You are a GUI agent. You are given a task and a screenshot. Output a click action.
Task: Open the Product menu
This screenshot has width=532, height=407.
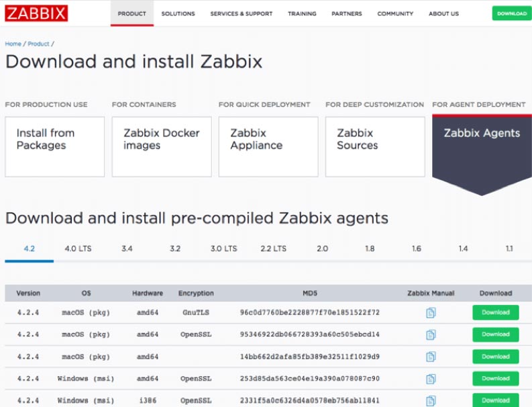pos(132,13)
